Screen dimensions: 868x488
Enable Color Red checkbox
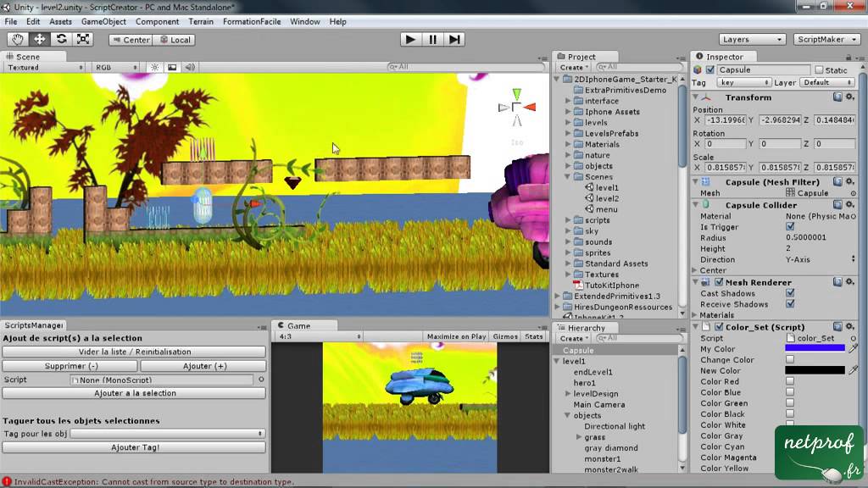(x=790, y=381)
